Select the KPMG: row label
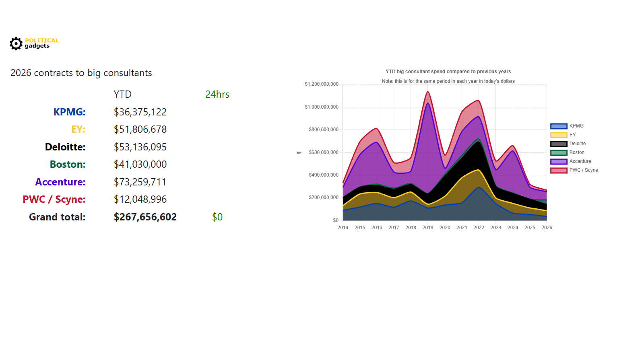Screen dimensions: 644x362 click(69, 112)
